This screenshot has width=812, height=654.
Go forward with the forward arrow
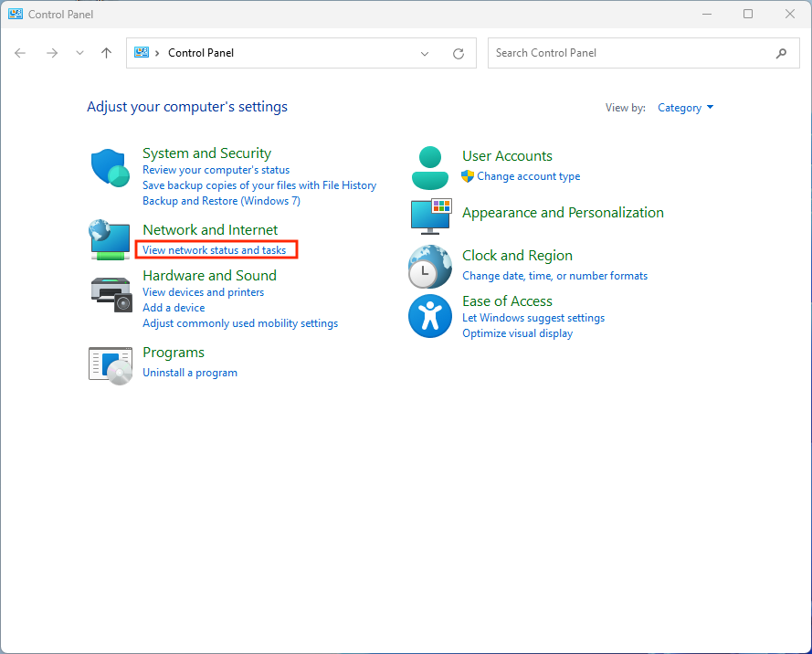pos(52,53)
